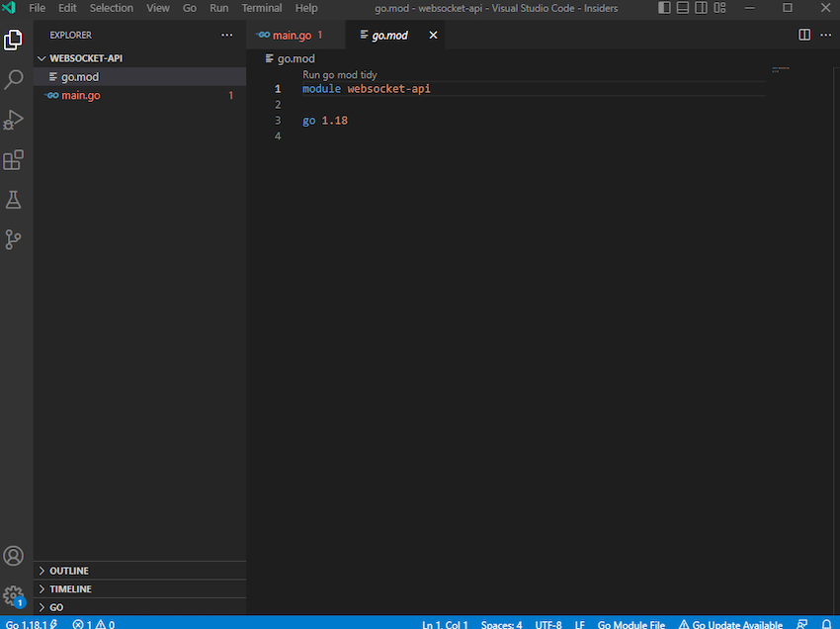Run go mod tidy via the code lens

(339, 74)
